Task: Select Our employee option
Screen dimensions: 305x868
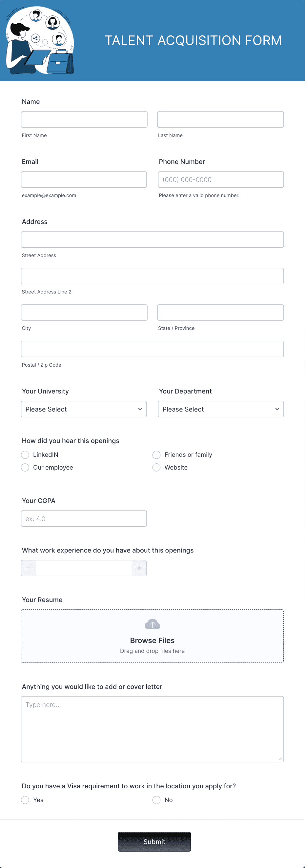Action: [25, 467]
